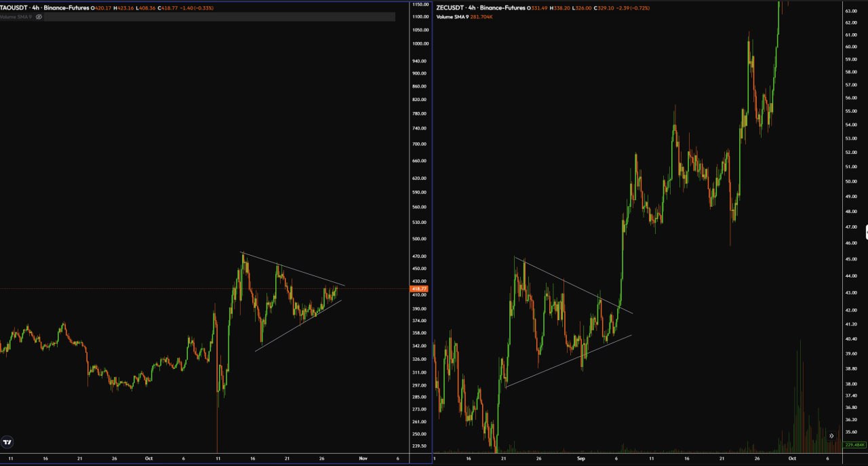Click the scroll-to-latest double arrow icon
Screen dimensions: 868x466
[831, 435]
